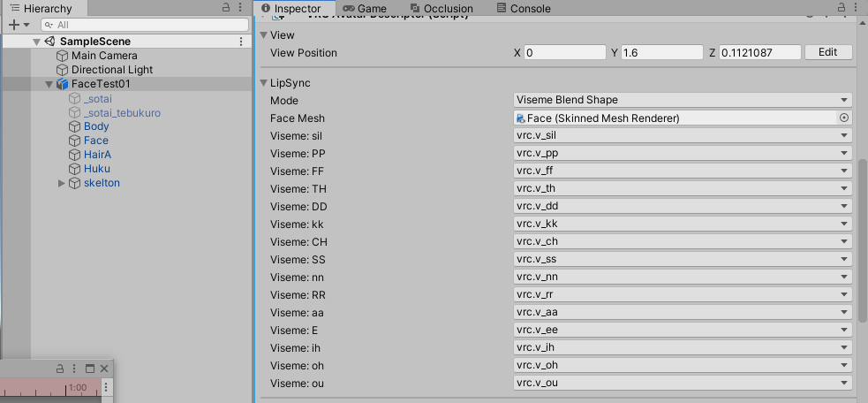Open SampleScene's three-dot options menu
868x403 pixels.
click(x=241, y=42)
